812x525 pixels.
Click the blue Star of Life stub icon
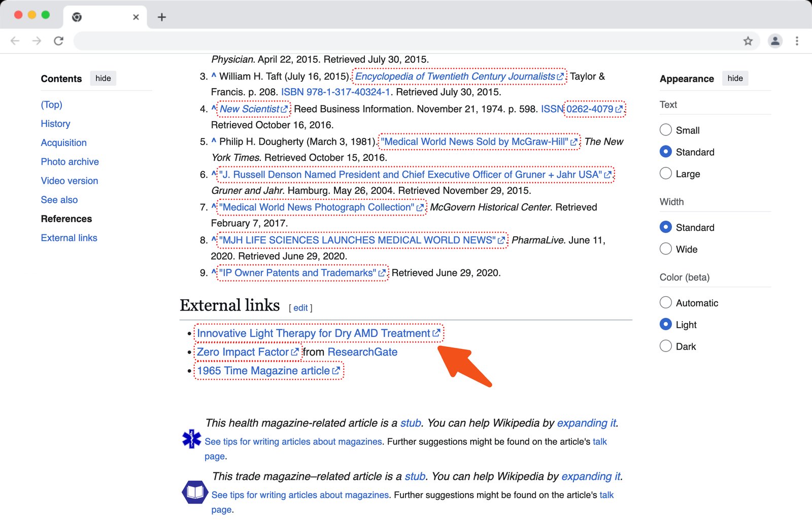pyautogui.click(x=191, y=439)
